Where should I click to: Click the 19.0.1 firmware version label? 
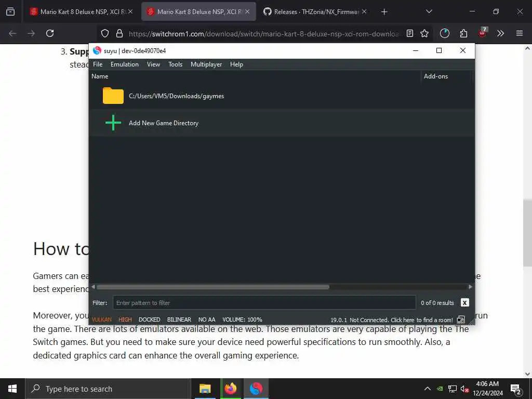click(339, 320)
